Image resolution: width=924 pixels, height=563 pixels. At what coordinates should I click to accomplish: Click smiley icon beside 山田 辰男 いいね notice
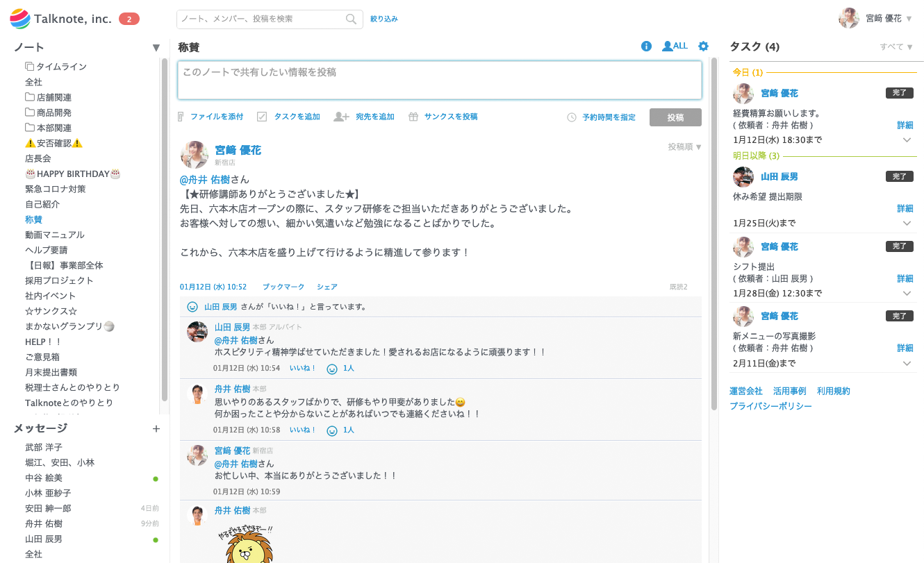pyautogui.click(x=192, y=306)
